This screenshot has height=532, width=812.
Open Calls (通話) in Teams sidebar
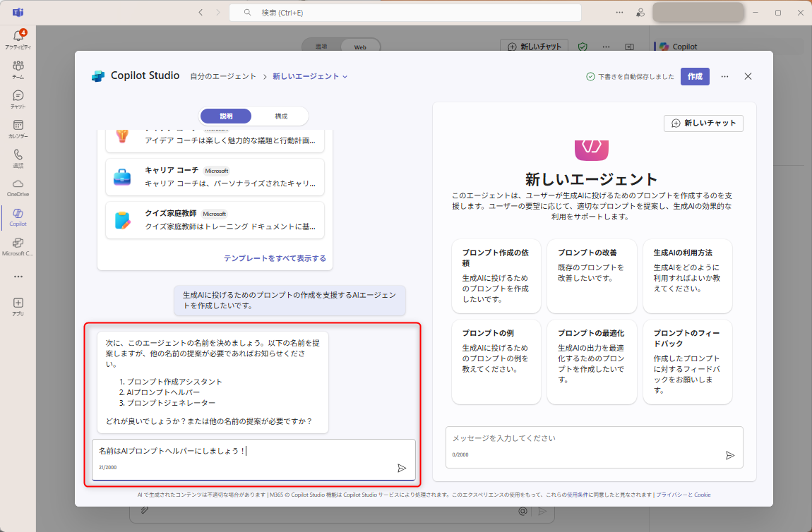pos(18,158)
